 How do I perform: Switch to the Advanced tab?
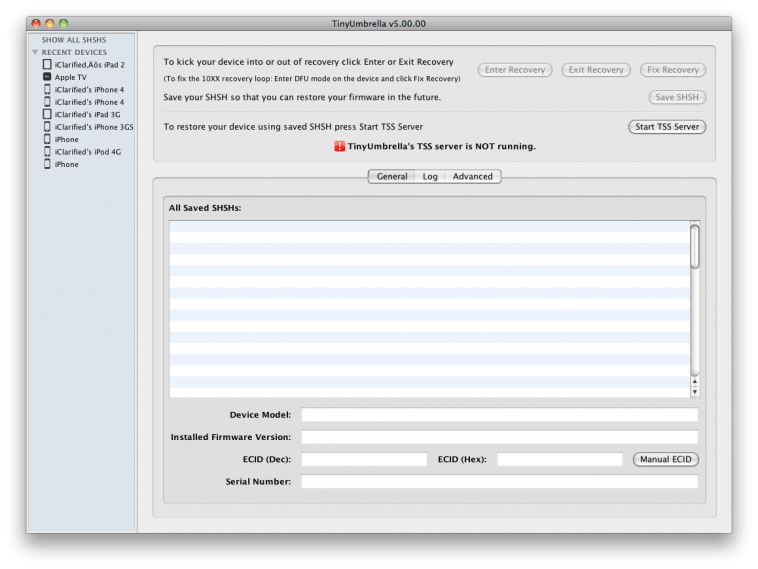click(x=472, y=176)
